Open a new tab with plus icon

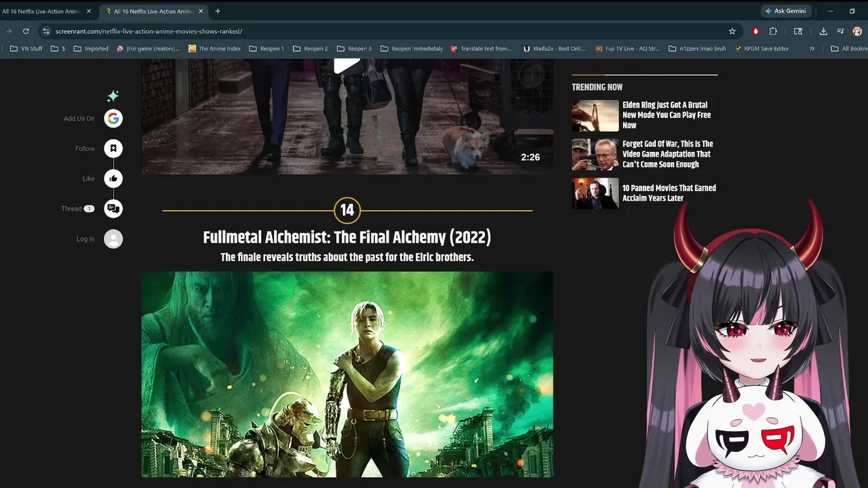[x=218, y=11]
